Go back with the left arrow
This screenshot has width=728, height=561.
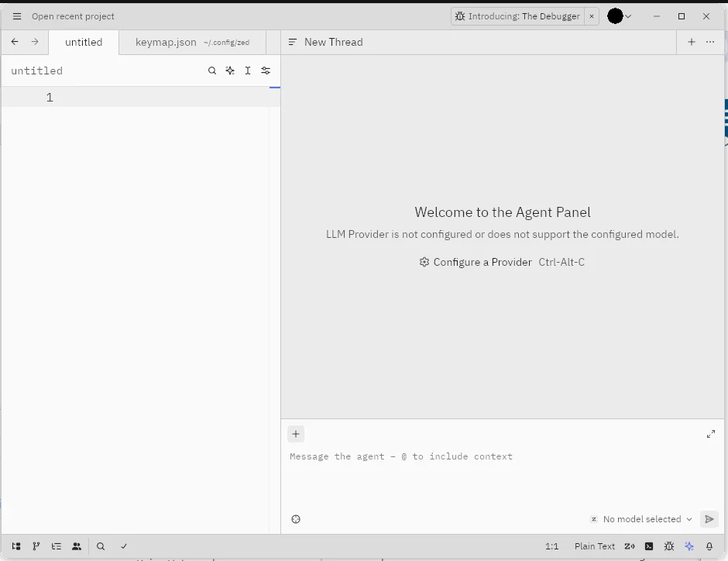coord(15,42)
